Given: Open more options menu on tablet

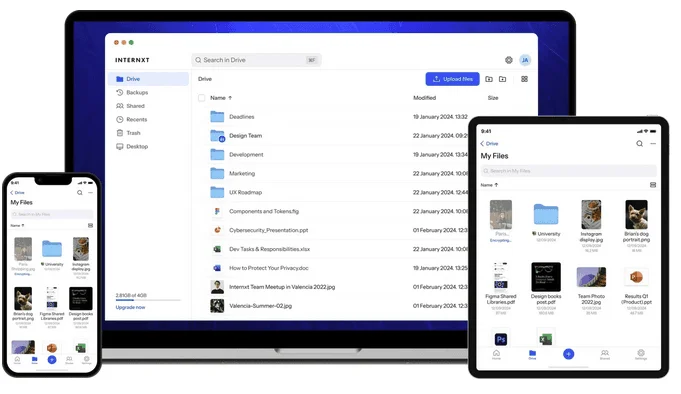Looking at the screenshot, I should point(653,143).
